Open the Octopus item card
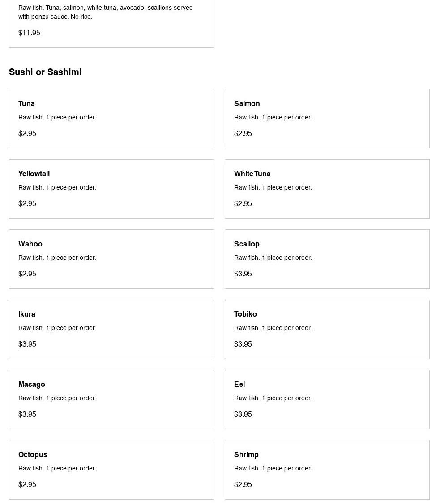This screenshot has width=432, height=504. tap(111, 470)
